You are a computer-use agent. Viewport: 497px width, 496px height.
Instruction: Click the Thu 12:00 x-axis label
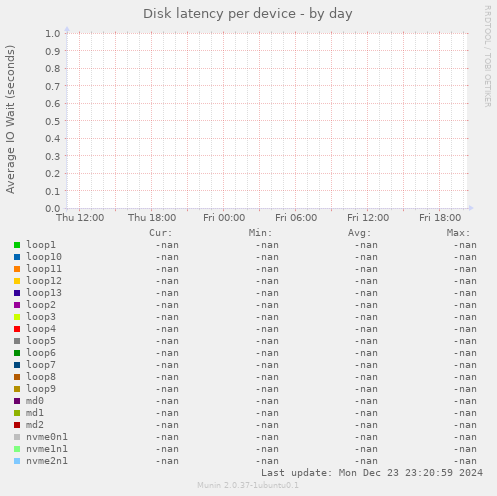[x=80, y=218]
